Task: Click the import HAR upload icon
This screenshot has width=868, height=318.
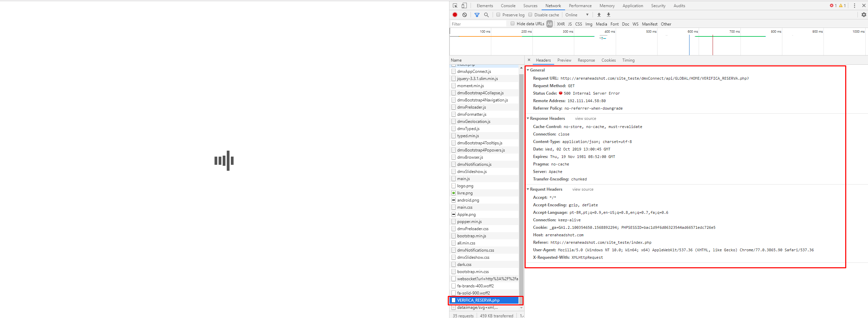Action: pos(599,15)
